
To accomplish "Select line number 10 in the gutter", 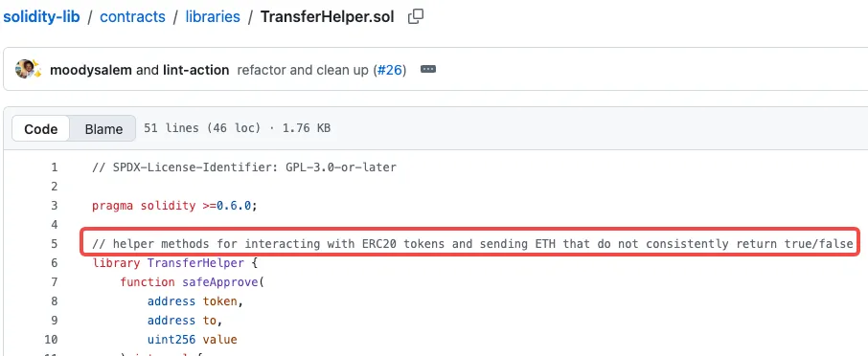I will coord(51,340).
